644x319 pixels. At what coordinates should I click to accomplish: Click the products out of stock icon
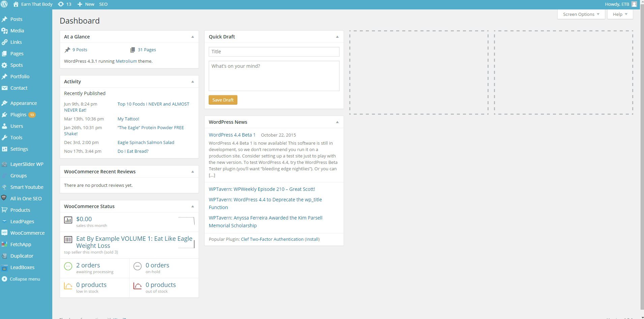tap(138, 286)
